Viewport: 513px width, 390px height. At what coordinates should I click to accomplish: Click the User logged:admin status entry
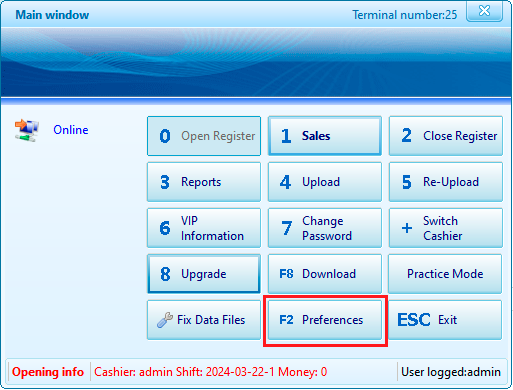pos(451,372)
